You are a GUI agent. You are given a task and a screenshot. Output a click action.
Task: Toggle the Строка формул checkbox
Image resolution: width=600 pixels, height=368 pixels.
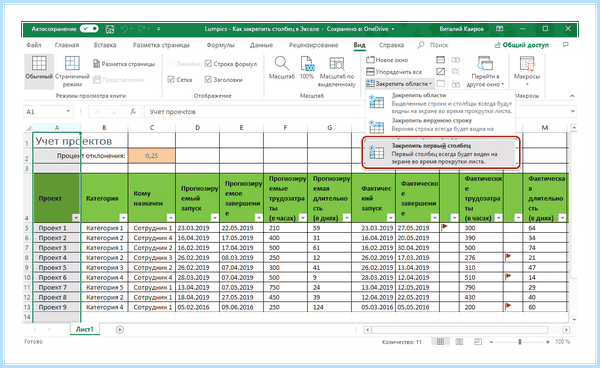coord(208,64)
